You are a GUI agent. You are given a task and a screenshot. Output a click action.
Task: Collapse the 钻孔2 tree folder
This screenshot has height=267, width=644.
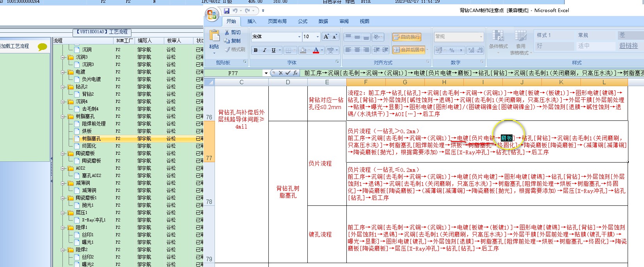click(x=64, y=87)
